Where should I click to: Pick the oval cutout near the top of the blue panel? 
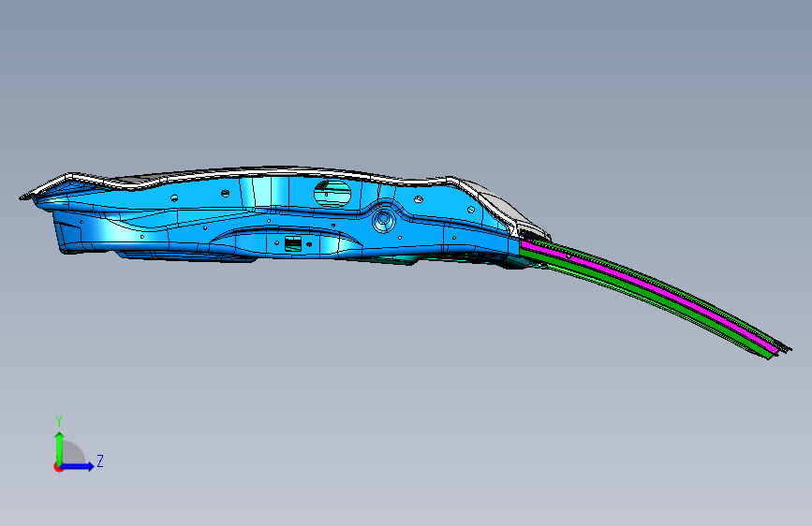(x=332, y=193)
